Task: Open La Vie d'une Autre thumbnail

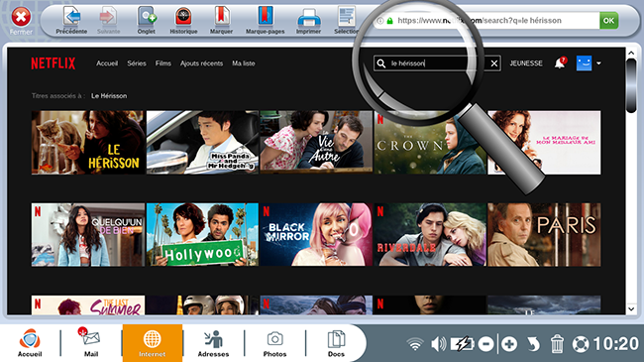Action: [x=316, y=143]
